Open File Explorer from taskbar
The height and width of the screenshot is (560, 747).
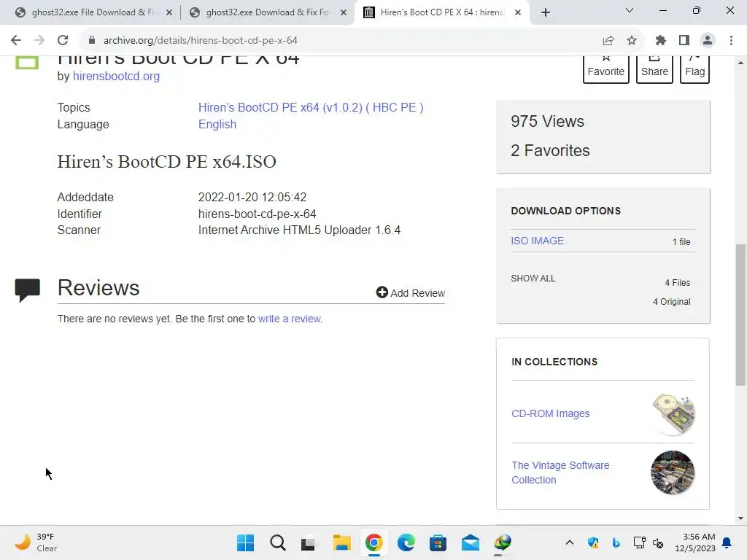pos(341,542)
